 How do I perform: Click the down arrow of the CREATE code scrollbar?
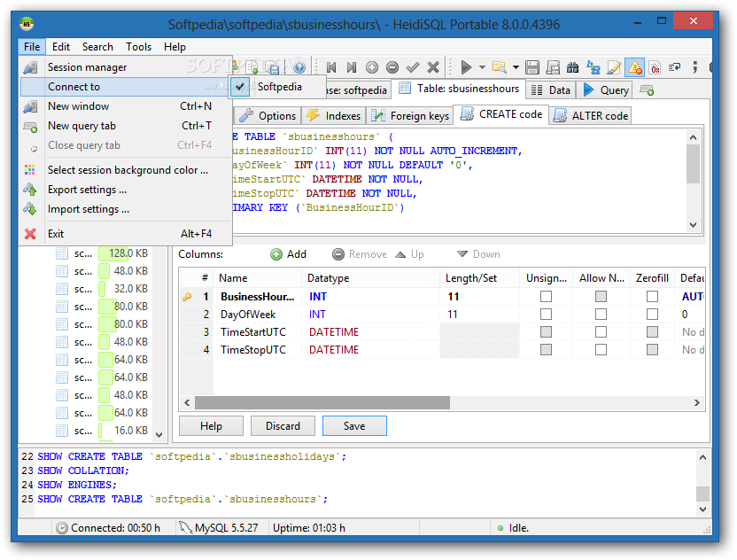click(x=693, y=225)
